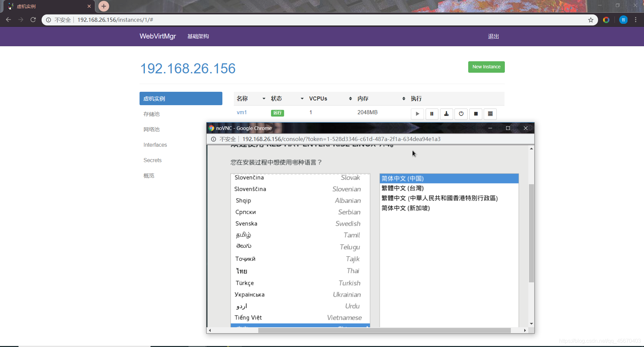The width and height of the screenshot is (644, 347).
Task: Open a new browser tab
Action: point(104,6)
